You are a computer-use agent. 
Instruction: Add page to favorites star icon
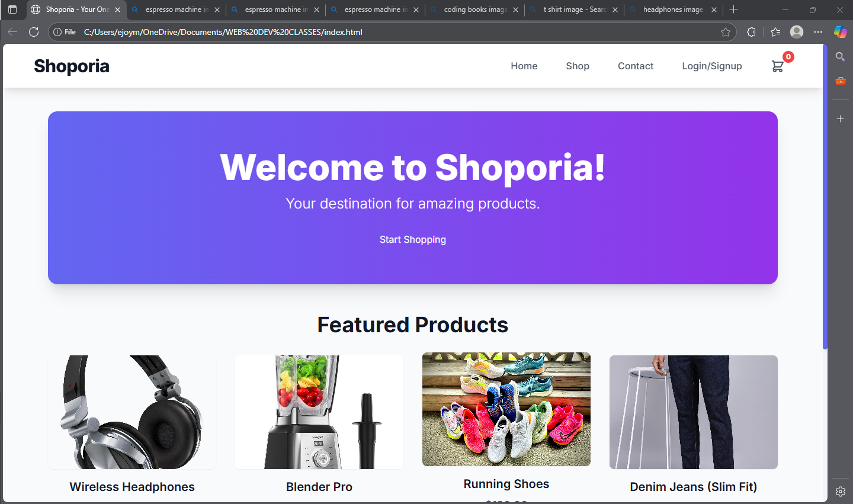(726, 32)
